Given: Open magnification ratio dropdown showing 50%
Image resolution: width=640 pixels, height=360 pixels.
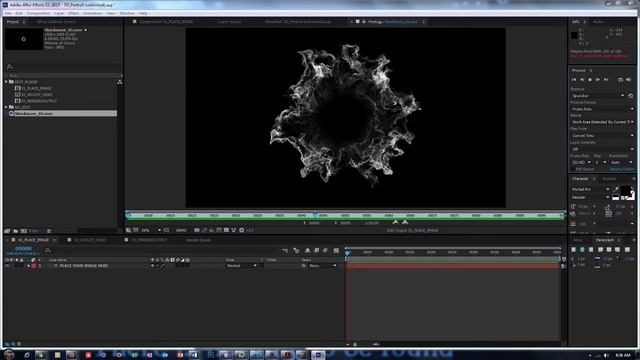Looking at the screenshot, I should point(151,231).
